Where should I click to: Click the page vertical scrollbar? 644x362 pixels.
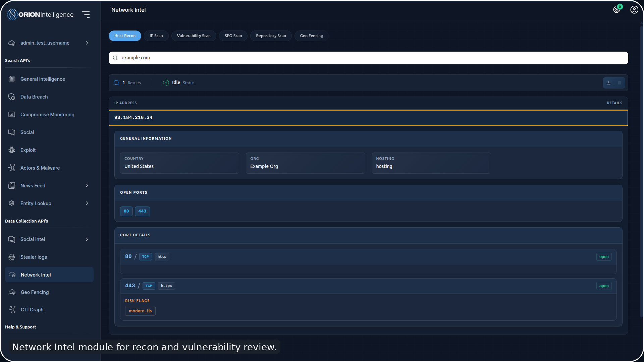pos(641,171)
